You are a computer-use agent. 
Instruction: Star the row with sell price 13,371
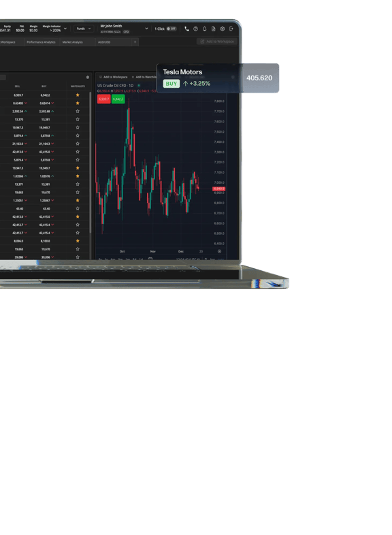[78, 184]
